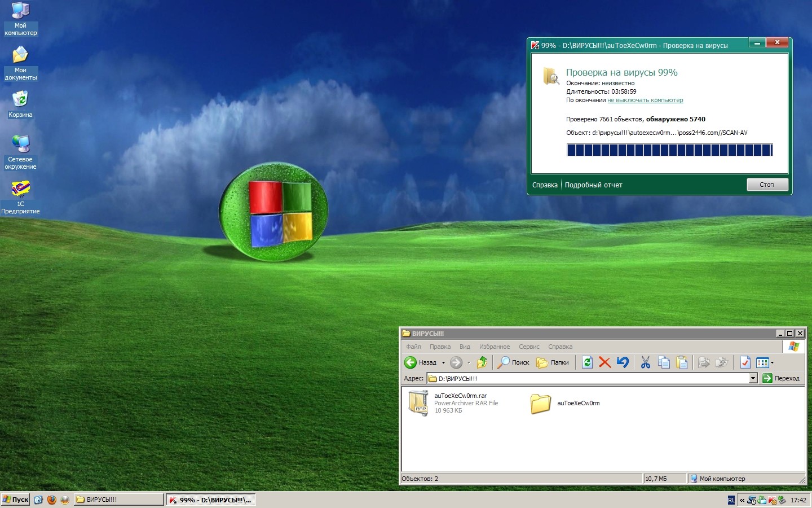Click the Пуск start button
The image size is (812, 508).
click(16, 500)
